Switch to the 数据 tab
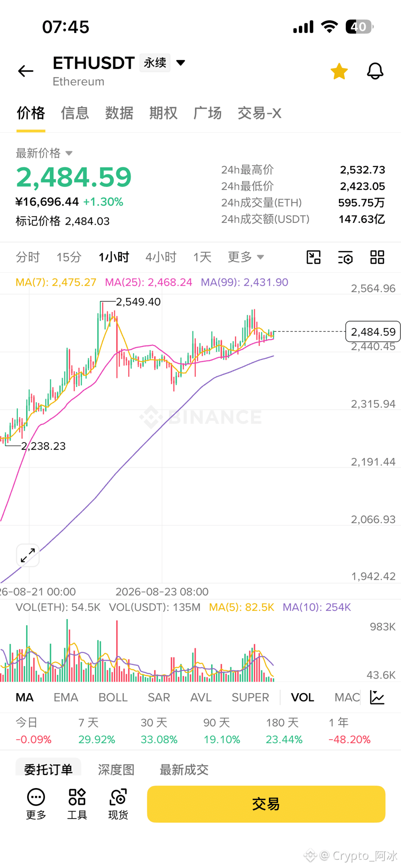The image size is (401, 868). click(119, 113)
